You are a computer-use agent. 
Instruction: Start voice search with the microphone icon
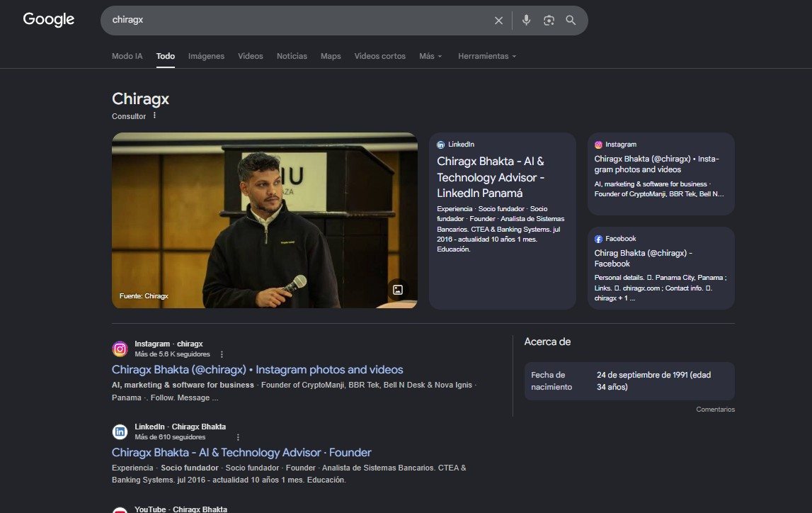[x=526, y=21]
